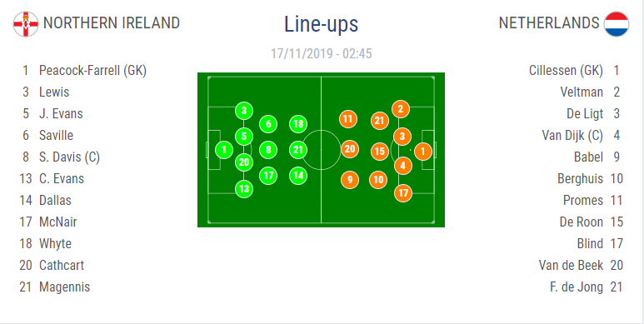Select F. de Jong in lineup list
Screen dimensions: 644x324
point(587,287)
